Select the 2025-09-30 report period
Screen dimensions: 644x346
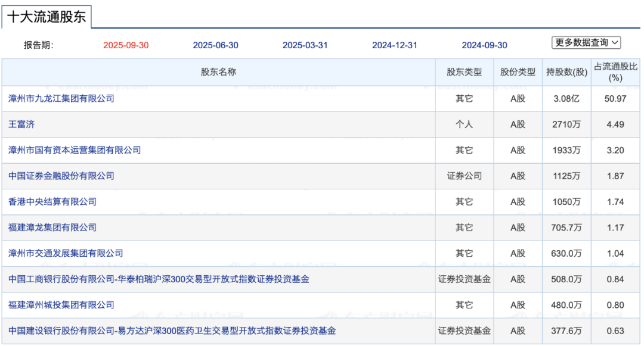click(x=126, y=45)
